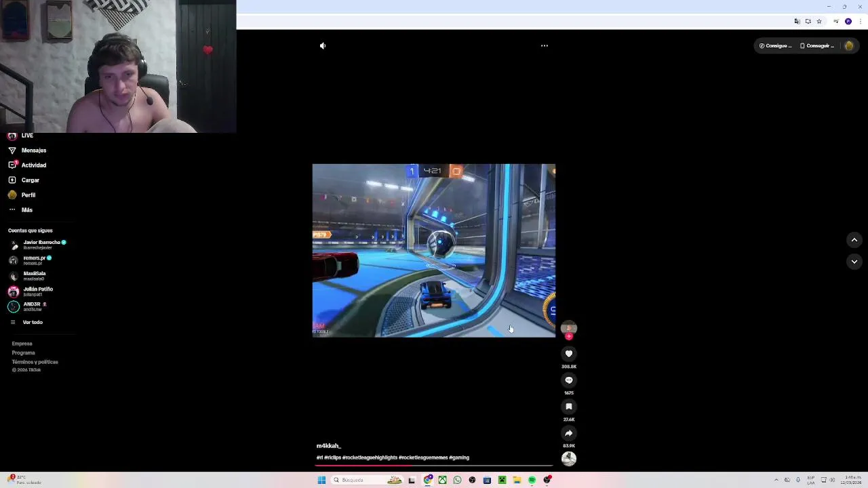Pause the Rocket League video
Image resolution: width=868 pixels, height=488 pixels.
pyautogui.click(x=434, y=250)
